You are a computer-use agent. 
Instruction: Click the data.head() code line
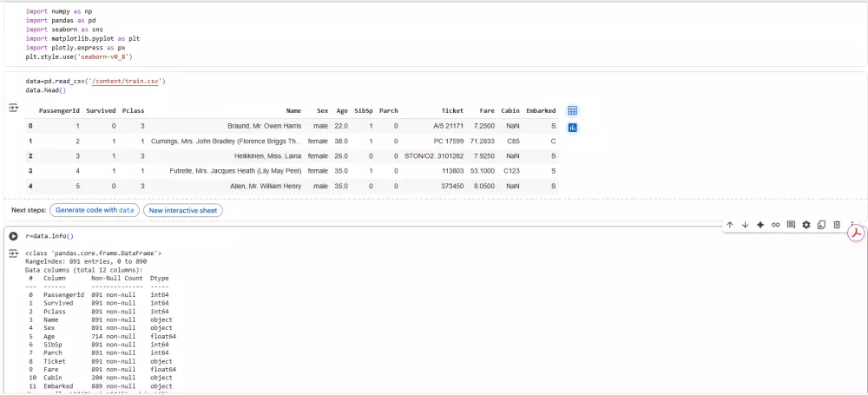pos(46,89)
